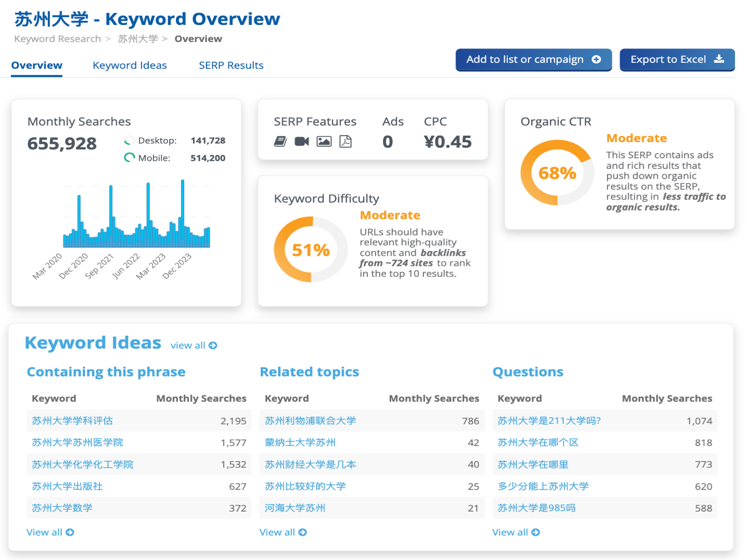Click the Mobile legend circle icon

click(x=129, y=158)
